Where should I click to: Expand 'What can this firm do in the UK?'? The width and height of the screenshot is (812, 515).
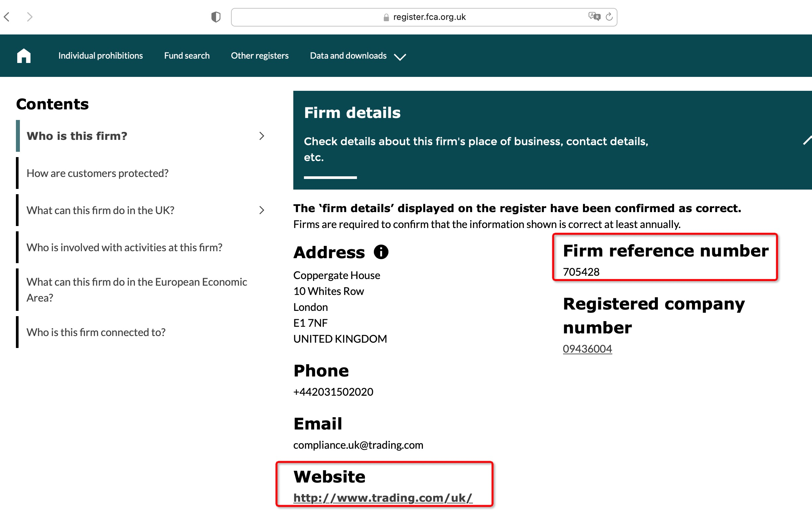pyautogui.click(x=261, y=210)
